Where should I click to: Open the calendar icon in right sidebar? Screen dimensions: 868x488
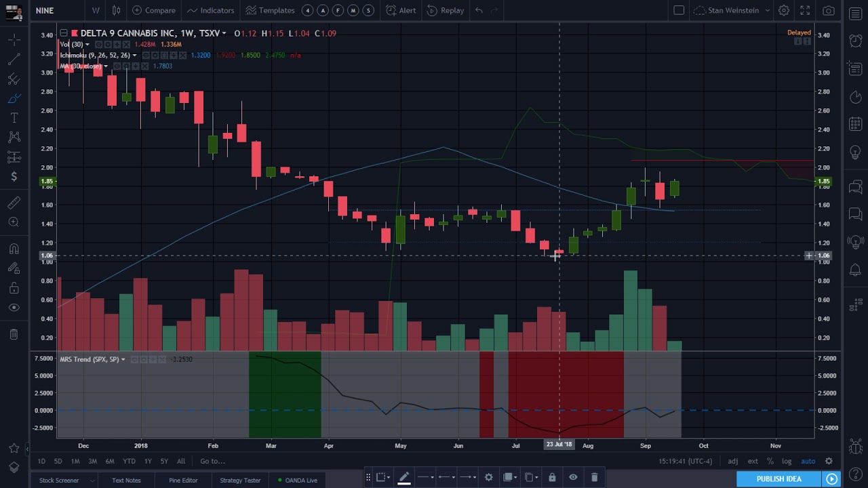(855, 125)
